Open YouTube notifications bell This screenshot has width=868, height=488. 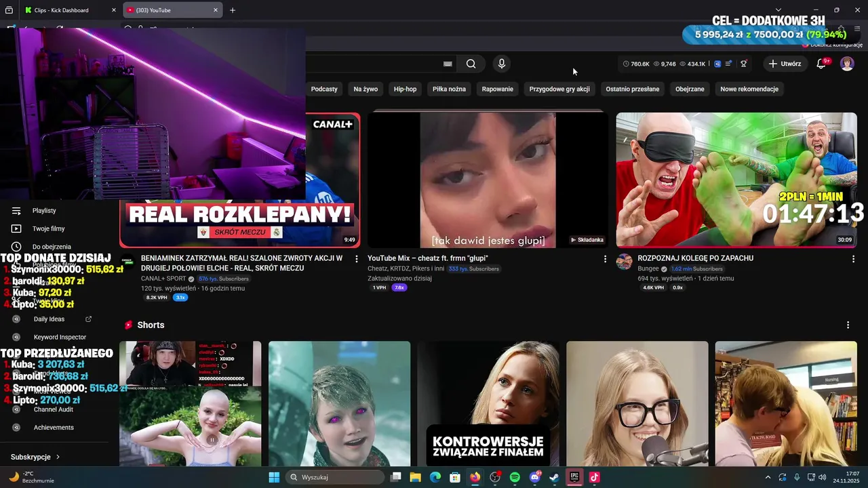click(x=821, y=64)
